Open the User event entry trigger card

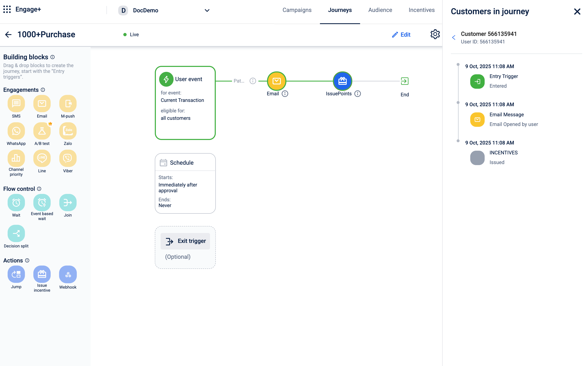(185, 103)
